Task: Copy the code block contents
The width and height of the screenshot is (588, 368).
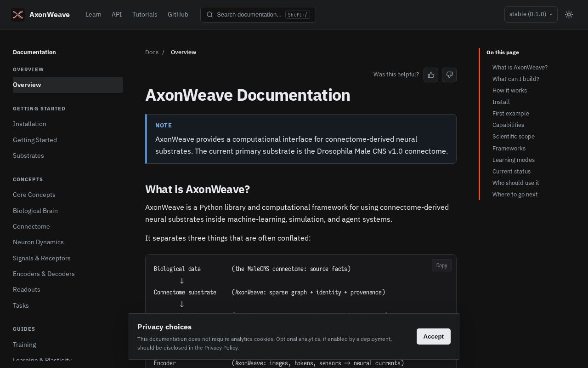Action: 441,265
